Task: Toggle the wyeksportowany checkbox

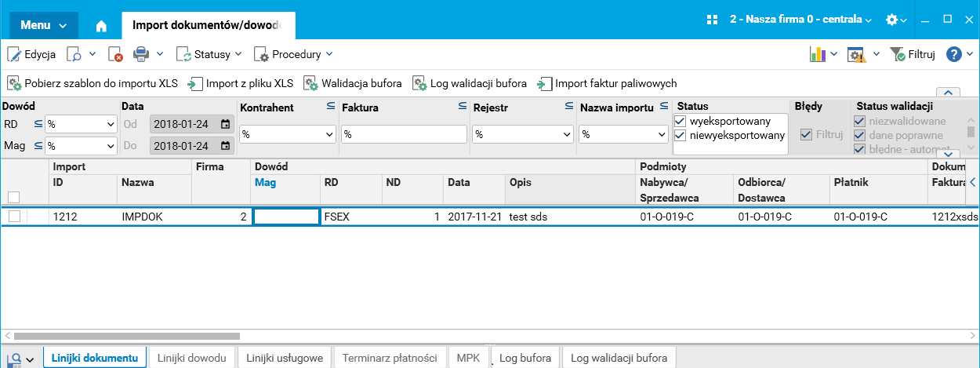Action: pyautogui.click(x=681, y=121)
